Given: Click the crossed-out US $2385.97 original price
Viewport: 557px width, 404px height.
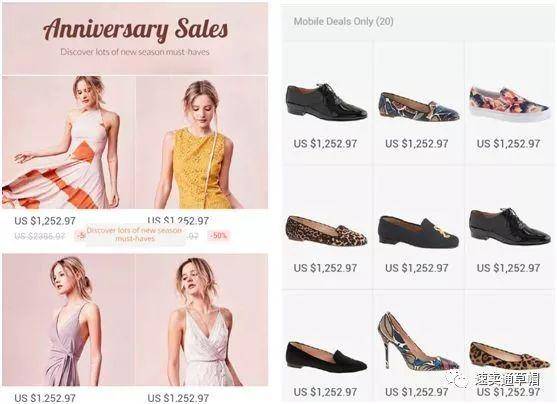Looking at the screenshot, I should (40, 236).
